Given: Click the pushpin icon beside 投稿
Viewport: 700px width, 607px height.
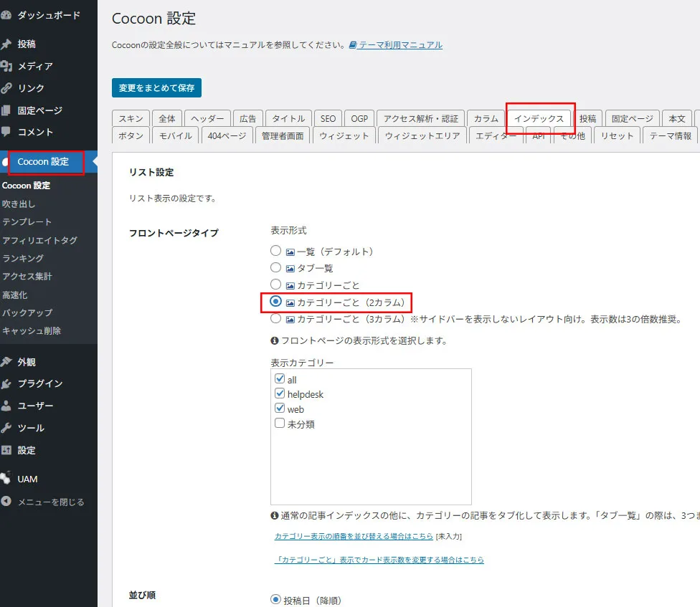Looking at the screenshot, I should click(x=6, y=44).
